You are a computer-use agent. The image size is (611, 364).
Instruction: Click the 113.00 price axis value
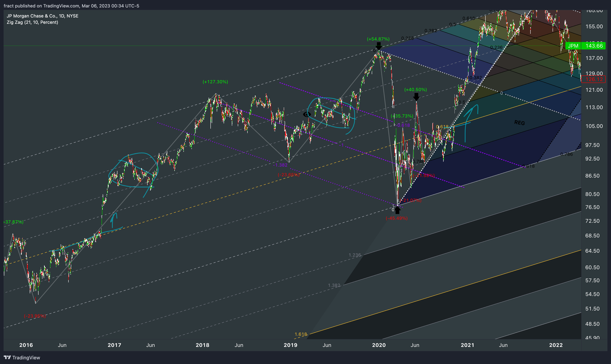(x=594, y=107)
